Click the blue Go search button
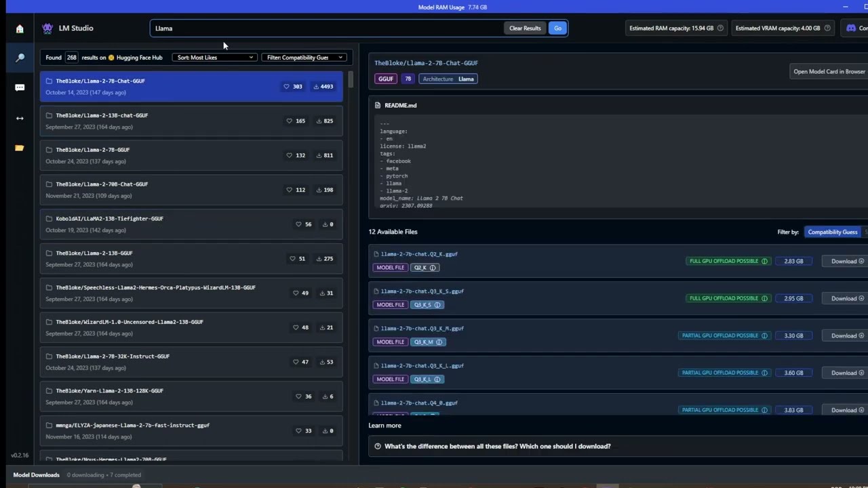 click(x=557, y=28)
